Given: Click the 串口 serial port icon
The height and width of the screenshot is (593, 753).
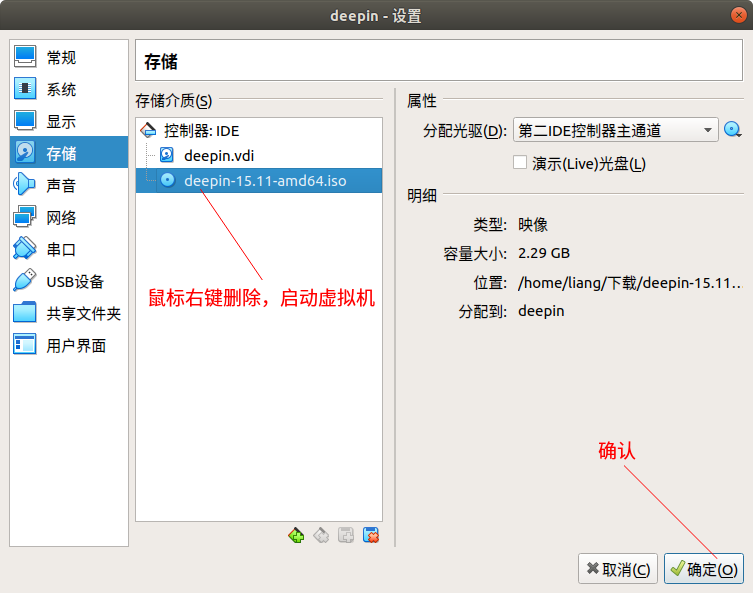Looking at the screenshot, I should point(24,249).
